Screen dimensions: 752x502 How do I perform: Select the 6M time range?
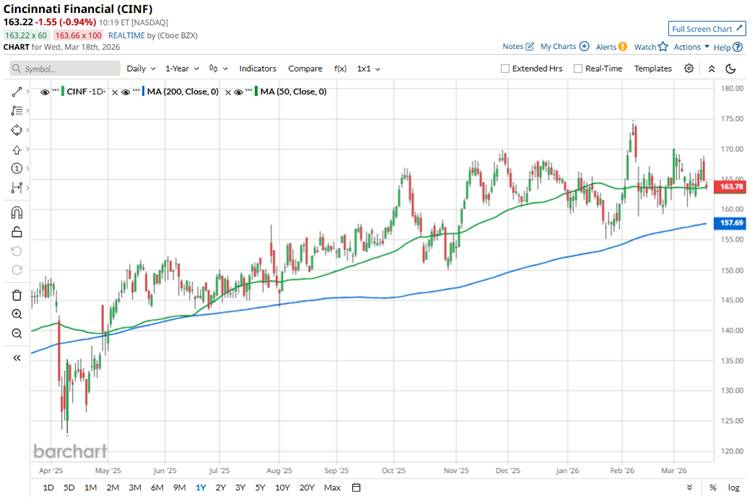point(157,488)
